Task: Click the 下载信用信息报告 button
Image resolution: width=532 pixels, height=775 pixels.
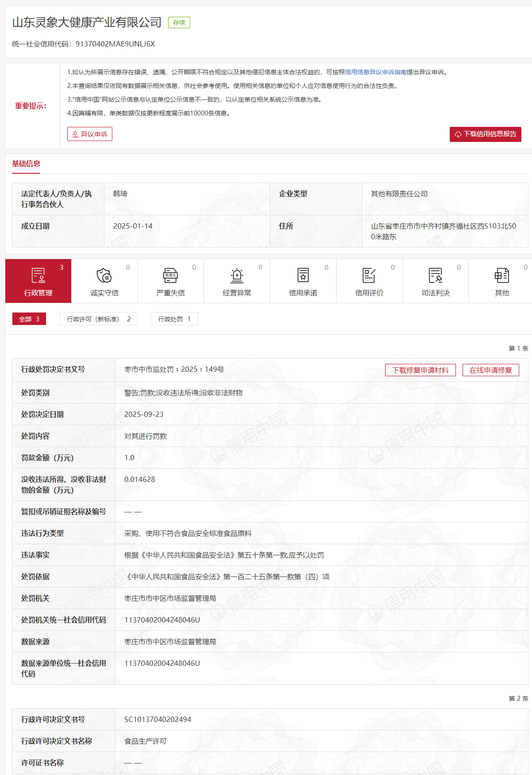Action: 486,134
